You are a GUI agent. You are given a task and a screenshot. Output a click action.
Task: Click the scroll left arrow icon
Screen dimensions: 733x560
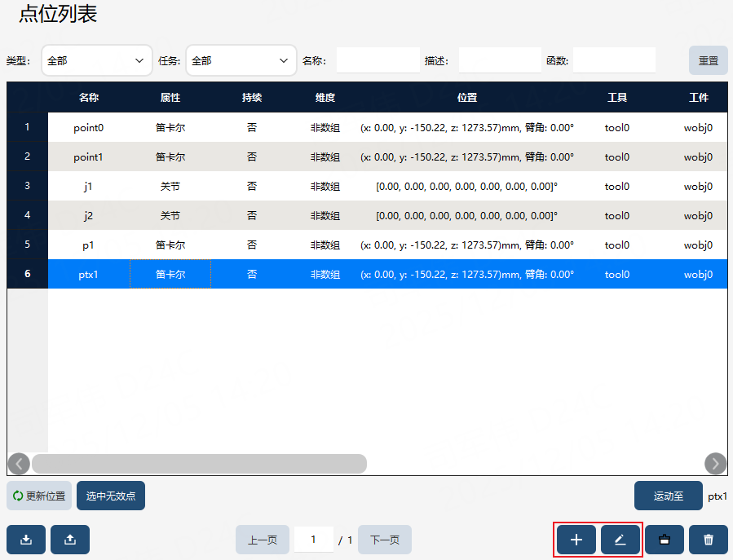click(x=20, y=464)
